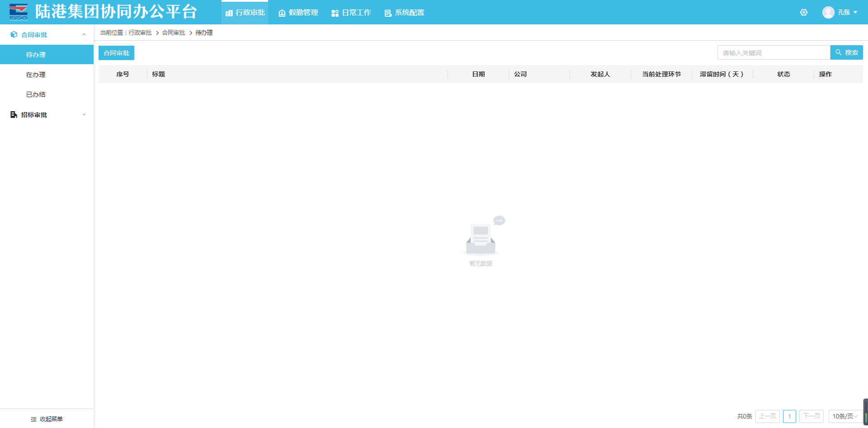Click the 日常工作 grid icon
The height and width of the screenshot is (428, 868).
click(x=335, y=13)
